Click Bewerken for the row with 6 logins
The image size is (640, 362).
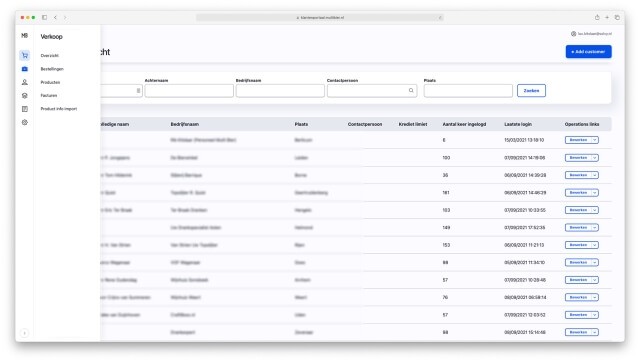click(x=578, y=140)
